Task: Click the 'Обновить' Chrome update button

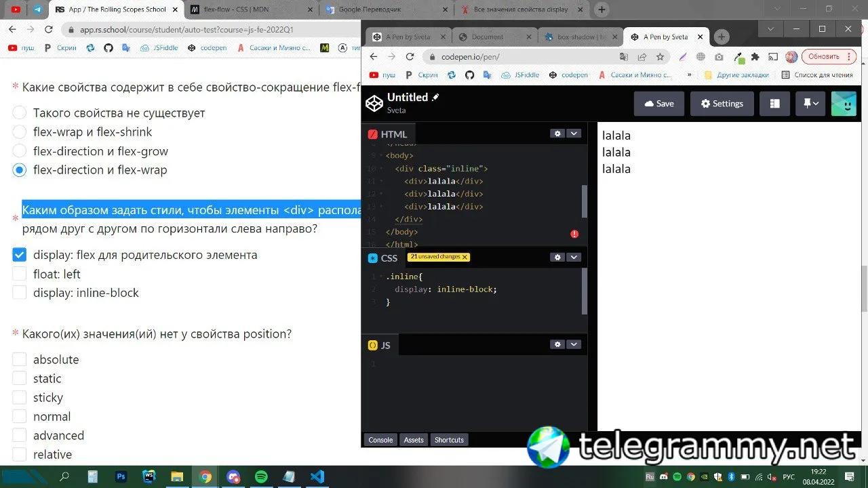Action: click(829, 57)
